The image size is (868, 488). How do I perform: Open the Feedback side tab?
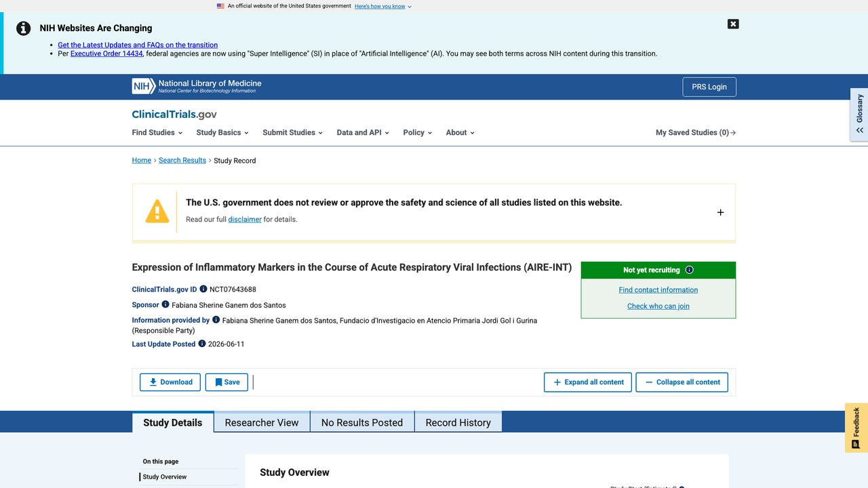(x=856, y=428)
